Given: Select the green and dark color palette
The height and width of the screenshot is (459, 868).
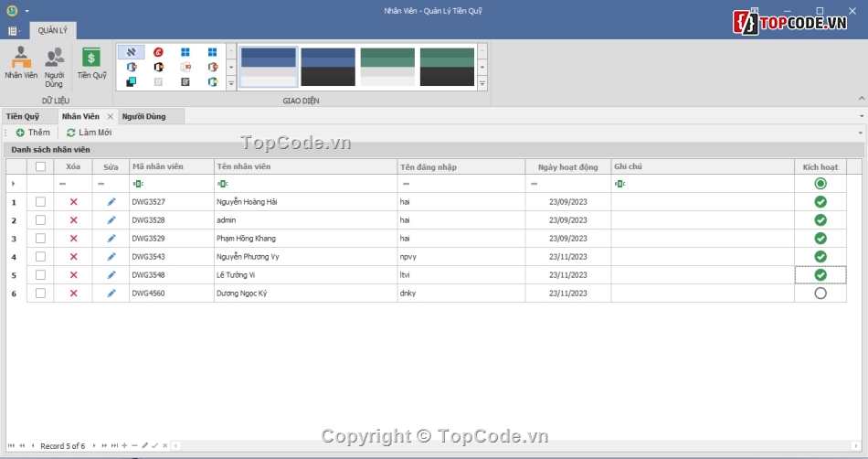Looking at the screenshot, I should pos(447,67).
